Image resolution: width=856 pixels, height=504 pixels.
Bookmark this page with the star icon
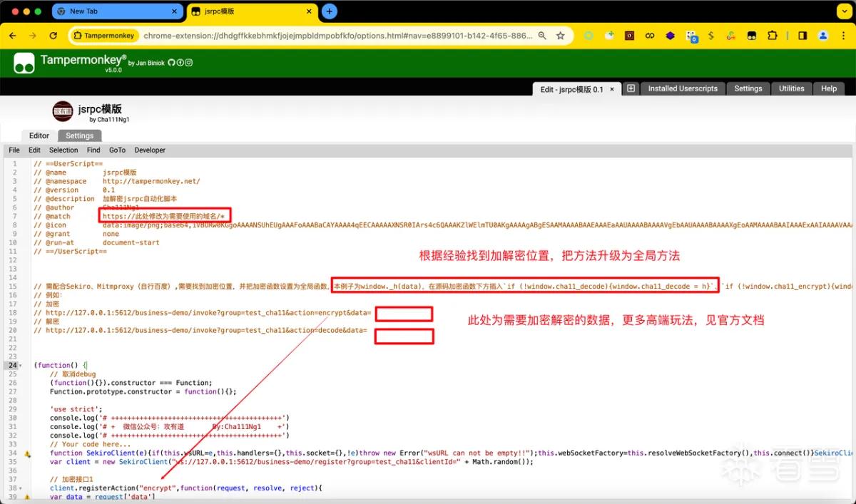click(561, 36)
